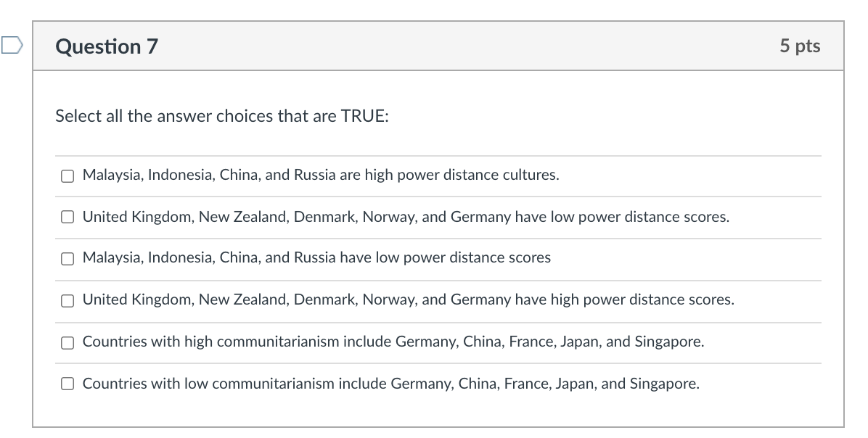Click the United Kingdom low power distance answer text
868x438 pixels.
(406, 216)
